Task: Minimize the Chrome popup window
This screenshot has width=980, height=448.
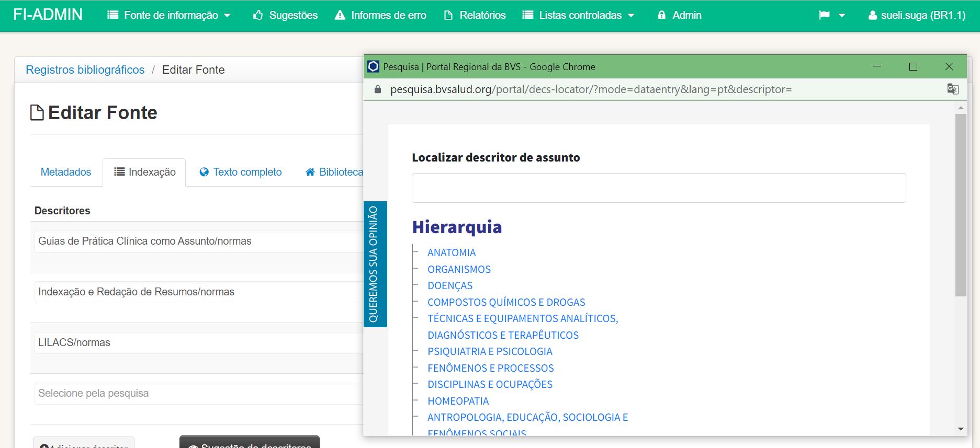Action: point(877,66)
